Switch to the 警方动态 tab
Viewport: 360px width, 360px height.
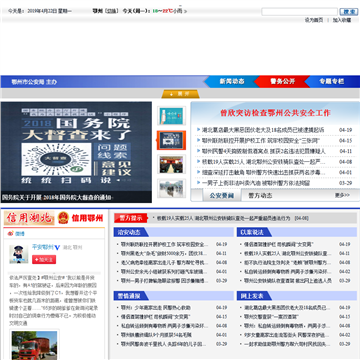[260, 196]
